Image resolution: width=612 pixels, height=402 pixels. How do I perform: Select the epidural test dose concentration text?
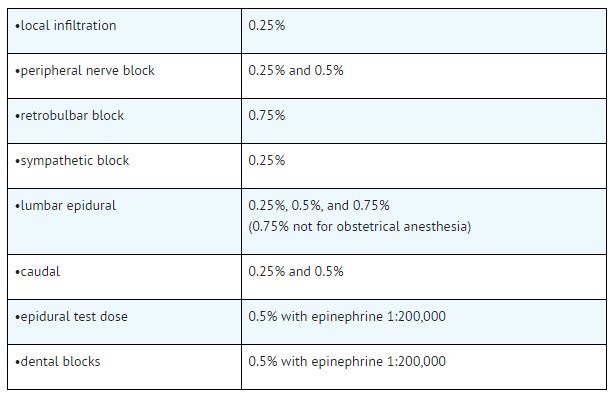point(347,317)
